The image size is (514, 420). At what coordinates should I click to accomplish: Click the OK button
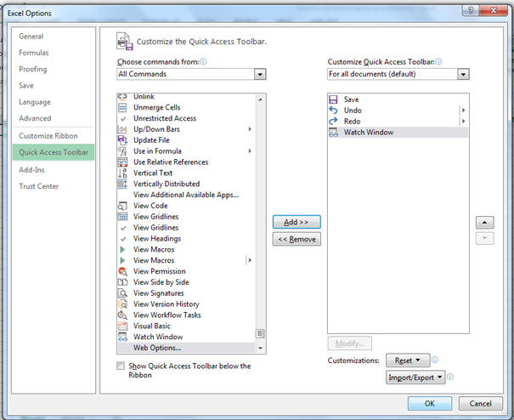pyautogui.click(x=430, y=403)
